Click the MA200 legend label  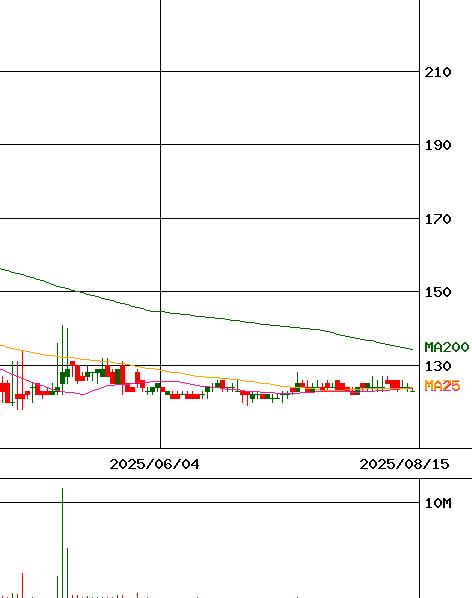446,347
